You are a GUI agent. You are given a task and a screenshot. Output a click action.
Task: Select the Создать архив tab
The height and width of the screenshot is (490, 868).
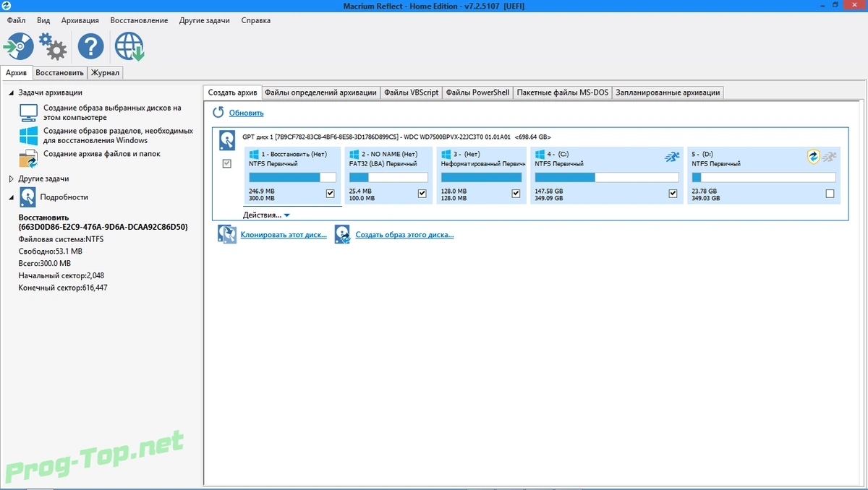point(232,93)
